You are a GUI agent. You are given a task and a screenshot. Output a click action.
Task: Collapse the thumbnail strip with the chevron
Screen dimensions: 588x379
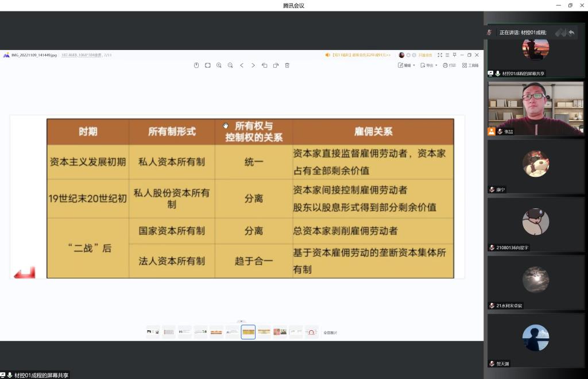point(241,322)
